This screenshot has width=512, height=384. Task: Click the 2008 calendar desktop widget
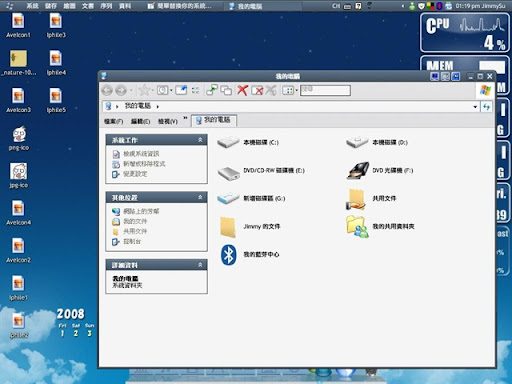click(x=75, y=322)
